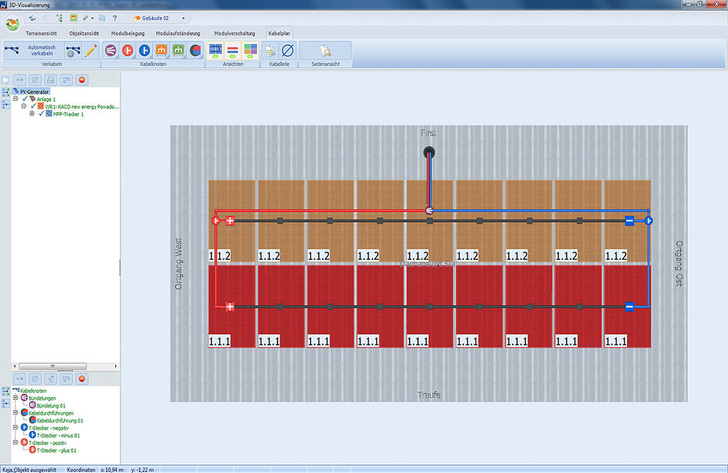Add a Bündelung cable node

tap(111, 50)
